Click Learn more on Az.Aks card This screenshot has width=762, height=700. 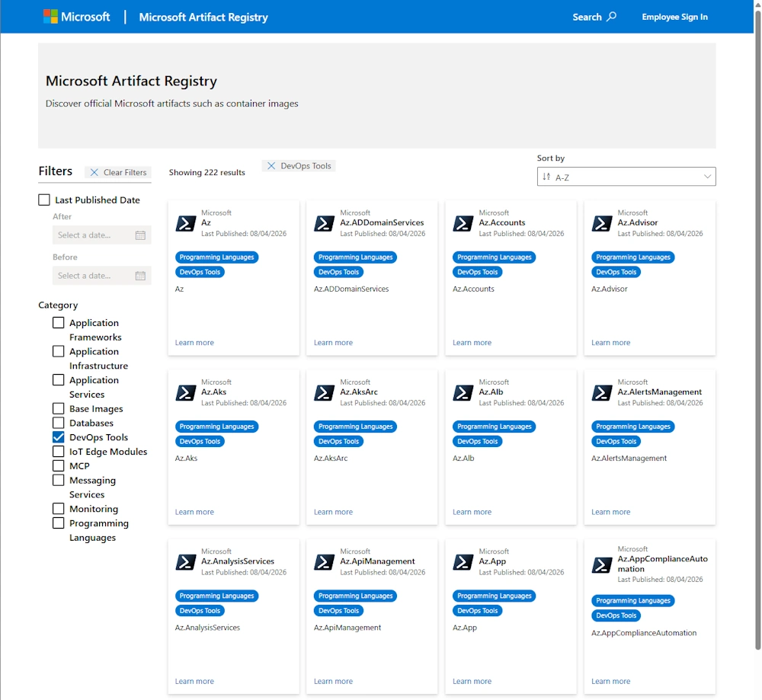pos(194,512)
